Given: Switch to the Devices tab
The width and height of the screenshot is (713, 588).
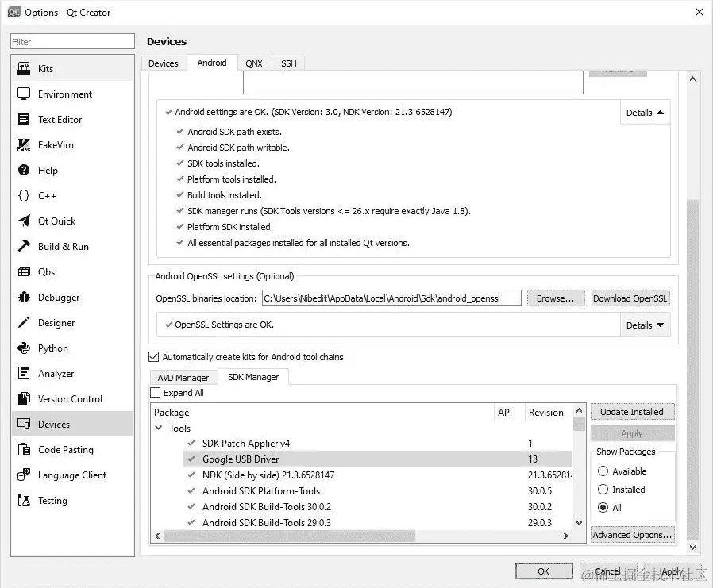Looking at the screenshot, I should 164,63.
